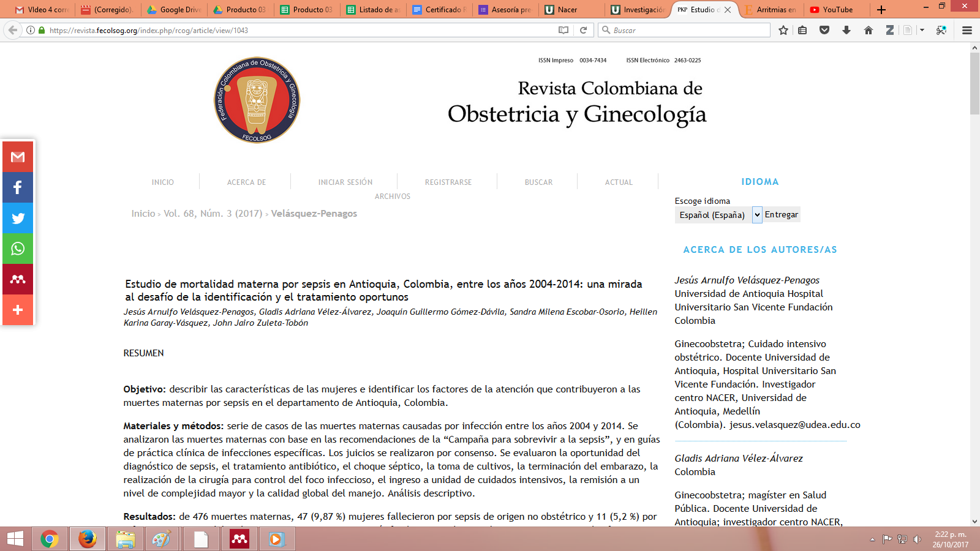Click the FECOLSOG journal logo
Image resolution: width=980 pixels, height=551 pixels.
(257, 100)
